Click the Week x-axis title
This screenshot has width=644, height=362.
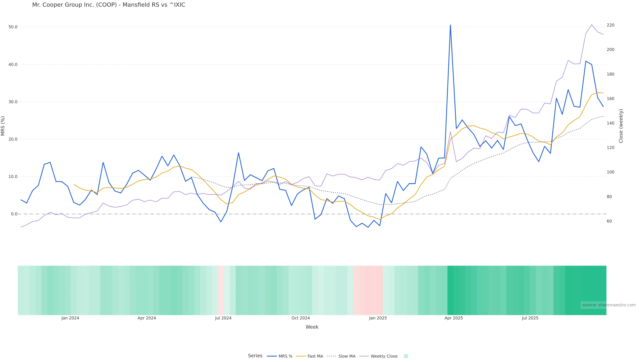(x=312, y=327)
